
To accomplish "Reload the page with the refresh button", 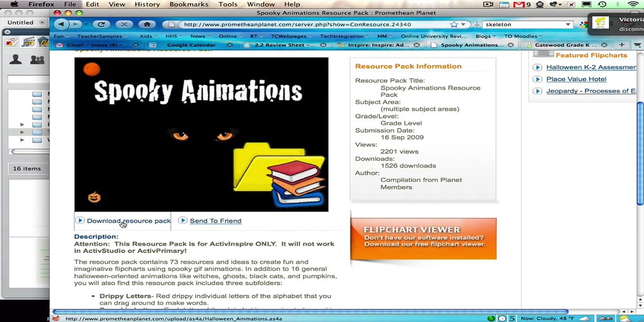I will pyautogui.click(x=101, y=24).
